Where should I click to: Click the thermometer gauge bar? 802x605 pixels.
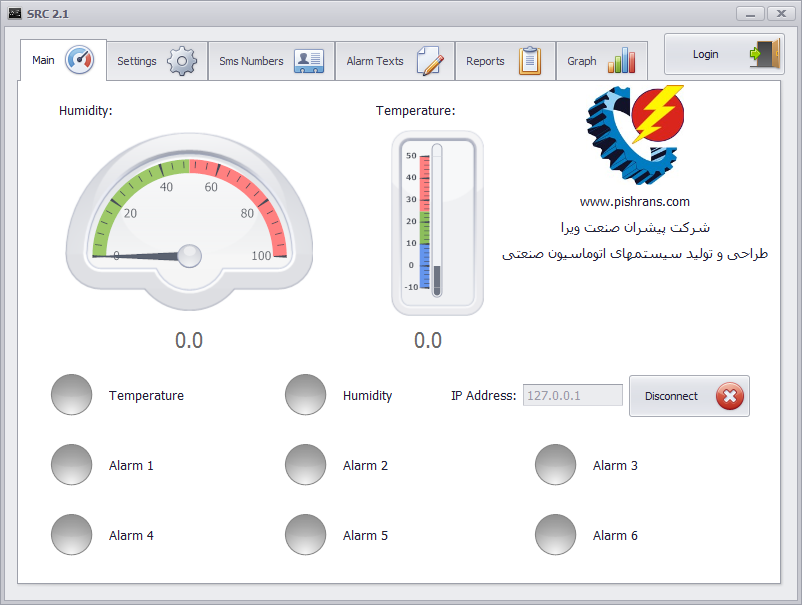437,220
